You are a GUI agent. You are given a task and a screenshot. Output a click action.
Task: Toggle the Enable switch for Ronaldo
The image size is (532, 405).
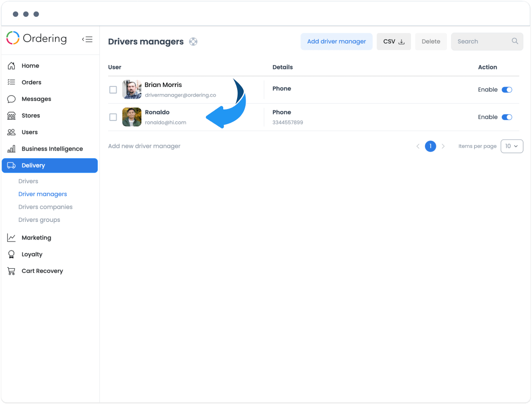[507, 117]
